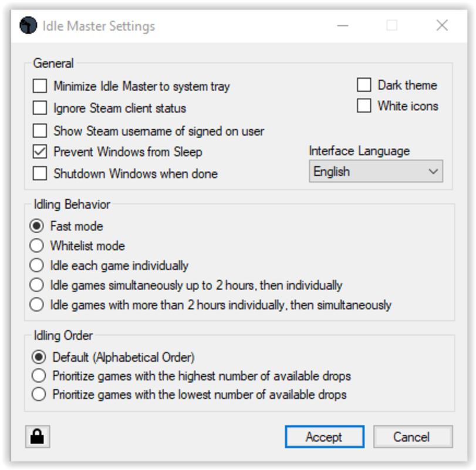Open the Interface Language dropdown
476x470 pixels.
376,172
